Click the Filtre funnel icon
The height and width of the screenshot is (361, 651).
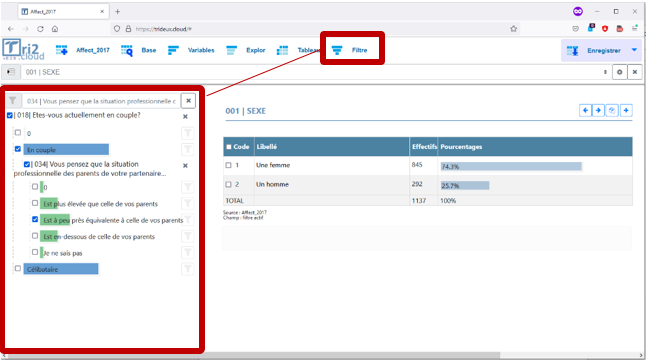[x=337, y=50]
